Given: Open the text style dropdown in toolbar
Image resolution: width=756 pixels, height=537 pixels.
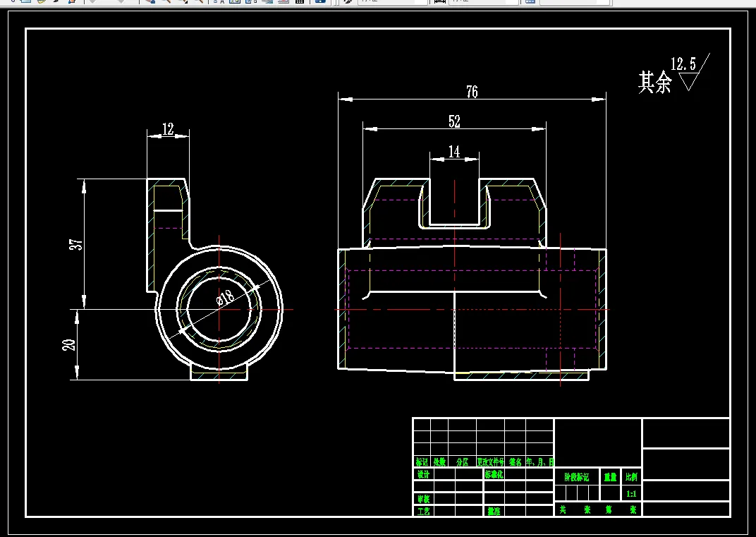Looking at the screenshot, I should 393,1.
